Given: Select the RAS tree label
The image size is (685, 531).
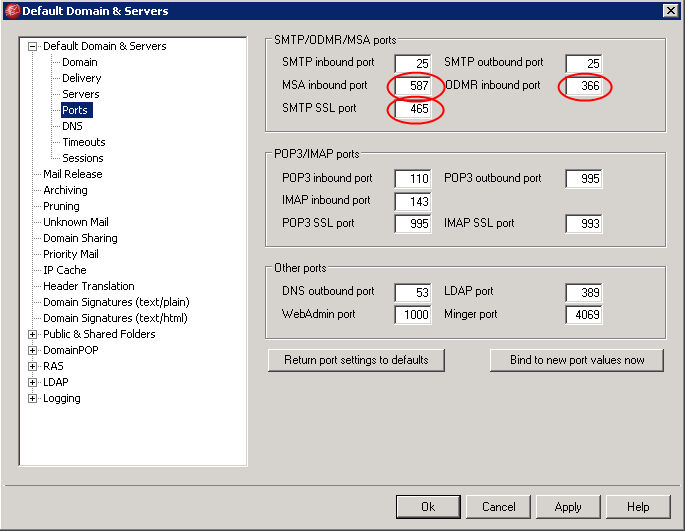Looking at the screenshot, I should coord(53,366).
